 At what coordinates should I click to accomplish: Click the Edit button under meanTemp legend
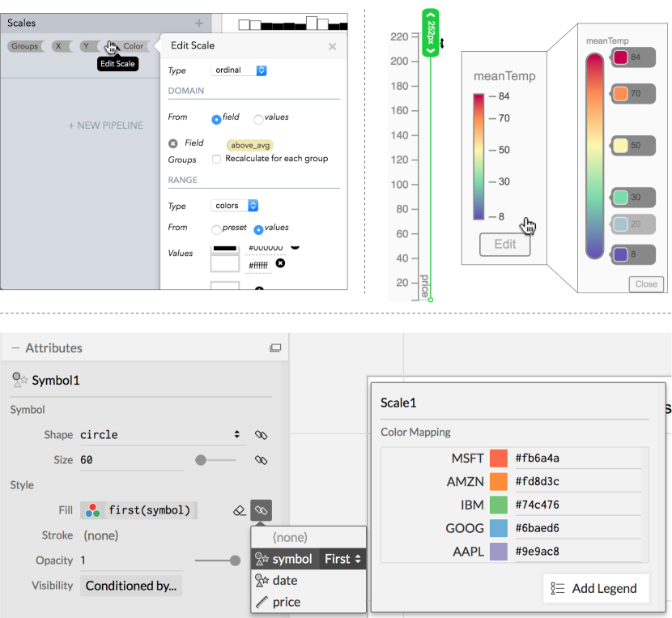(504, 244)
